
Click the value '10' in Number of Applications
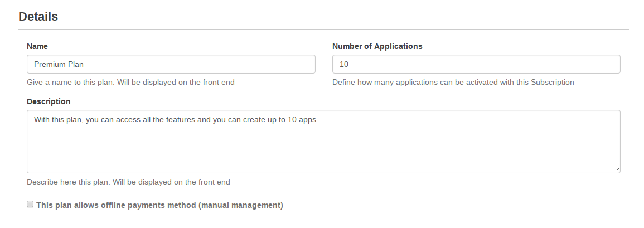point(344,64)
